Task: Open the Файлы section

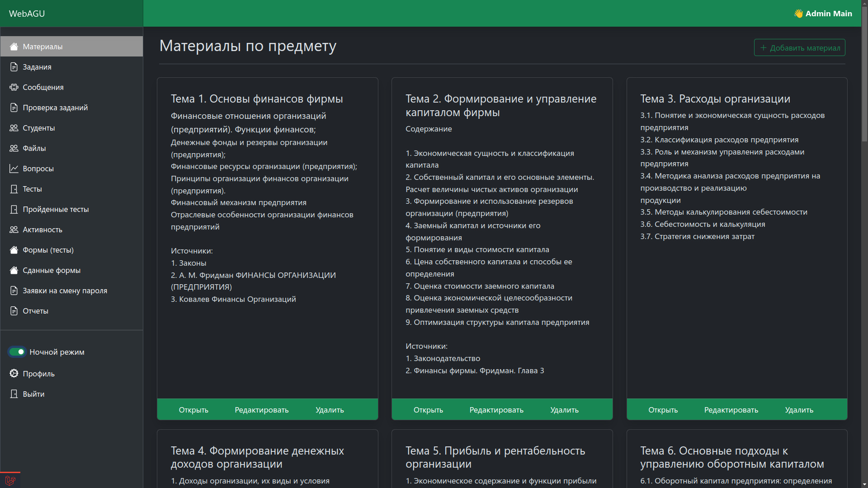Action: click(x=71, y=148)
